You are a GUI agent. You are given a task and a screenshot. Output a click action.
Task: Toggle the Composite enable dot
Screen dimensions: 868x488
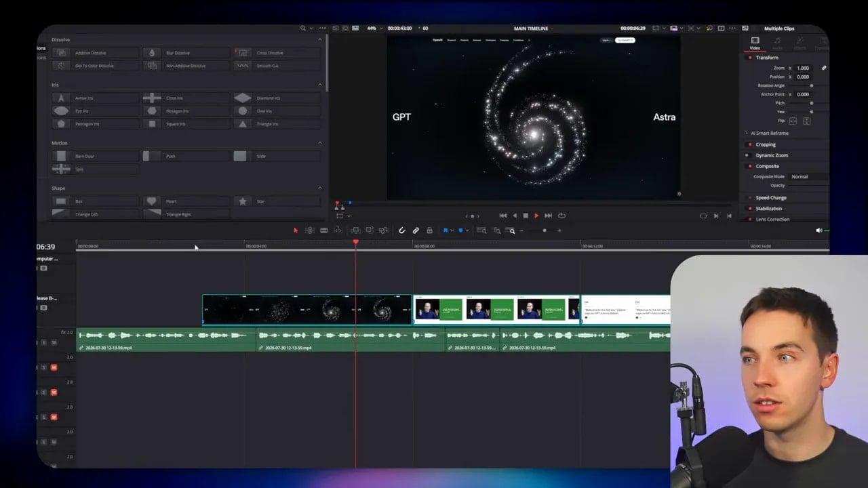[x=749, y=166]
